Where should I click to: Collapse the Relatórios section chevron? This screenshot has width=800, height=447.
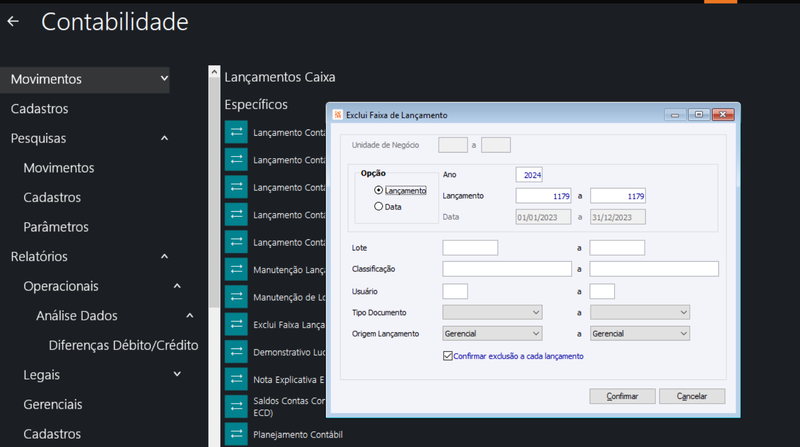click(x=164, y=256)
